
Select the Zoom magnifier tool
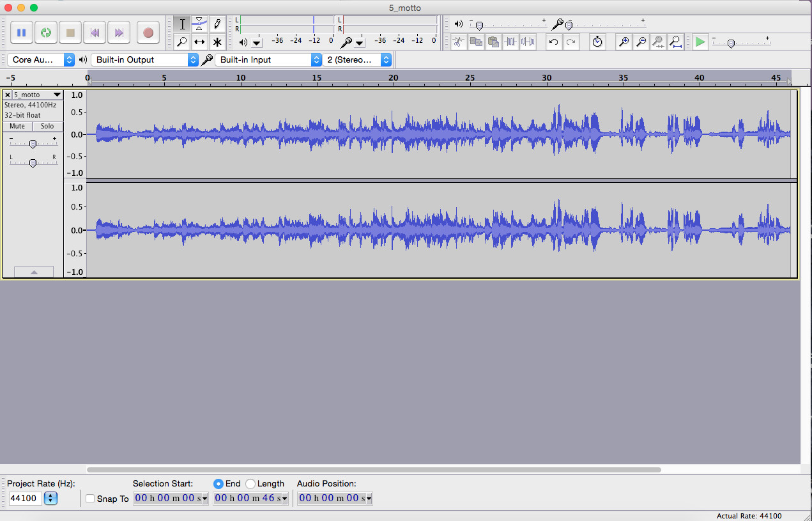click(182, 42)
